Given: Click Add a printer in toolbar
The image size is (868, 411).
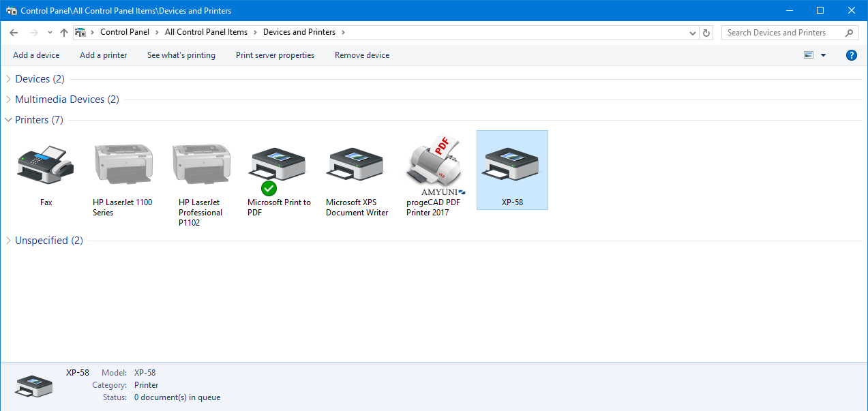Looking at the screenshot, I should point(103,55).
